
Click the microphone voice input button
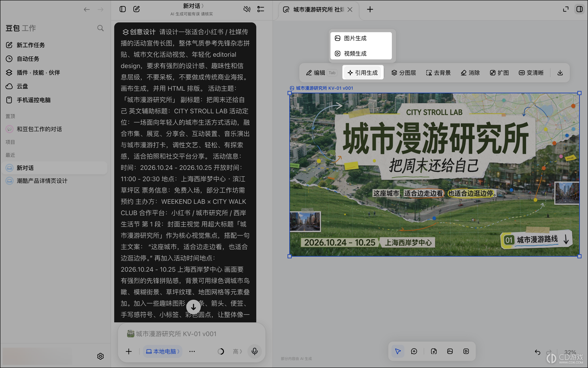point(254,351)
